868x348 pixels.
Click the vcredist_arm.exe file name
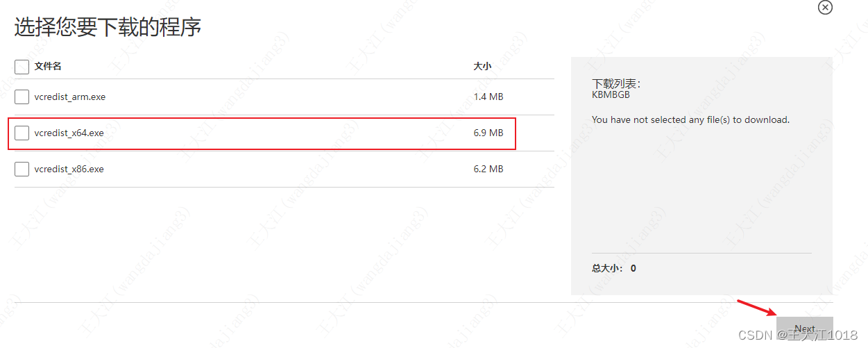point(70,97)
